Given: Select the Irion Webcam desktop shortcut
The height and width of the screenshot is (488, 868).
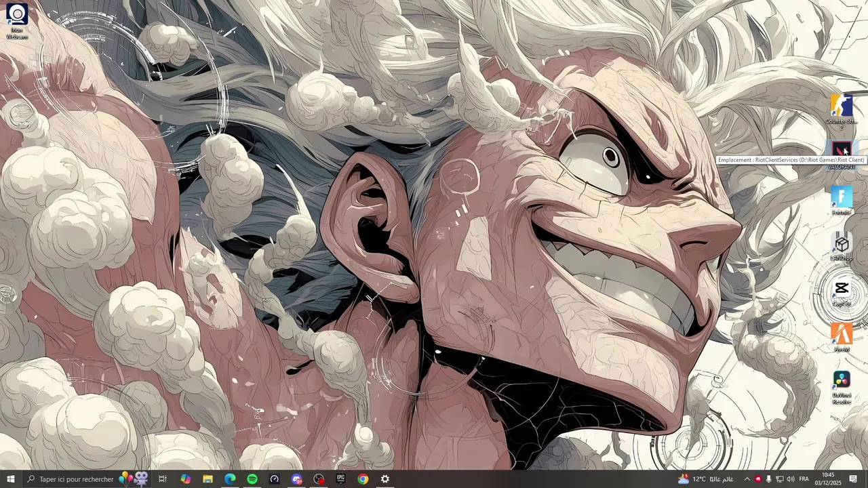Looking at the screenshot, I should (17, 21).
